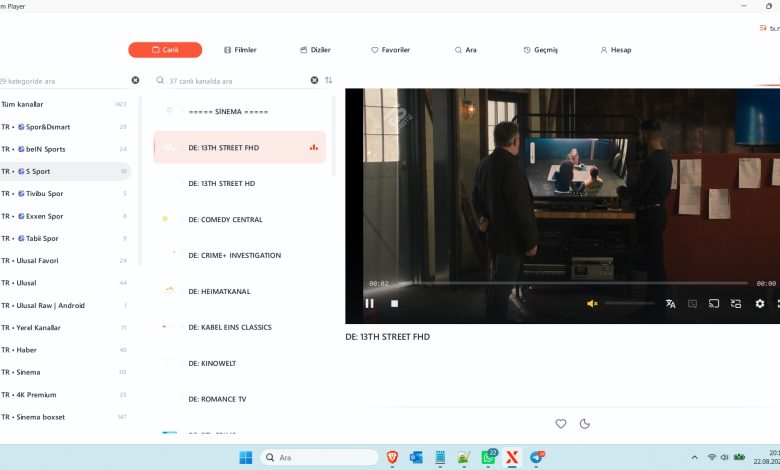Open Hesap account tab

[616, 50]
